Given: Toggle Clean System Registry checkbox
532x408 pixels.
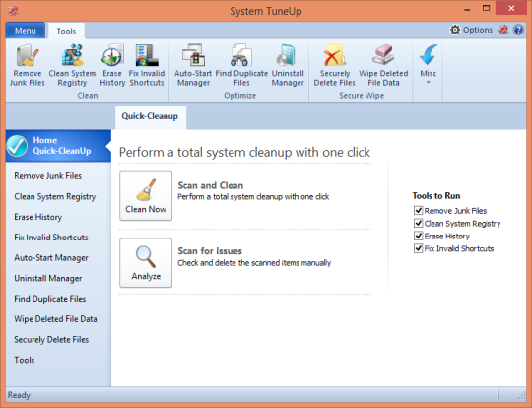Looking at the screenshot, I should 418,223.
